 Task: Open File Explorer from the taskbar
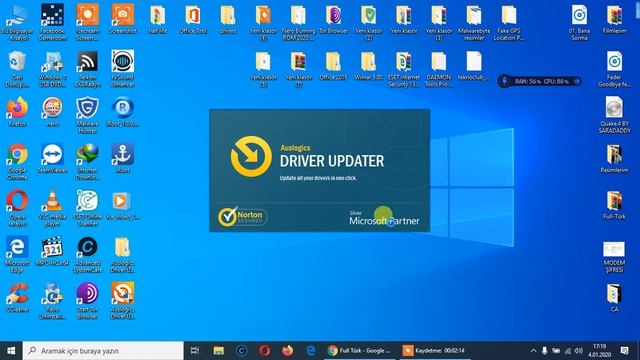point(219,351)
